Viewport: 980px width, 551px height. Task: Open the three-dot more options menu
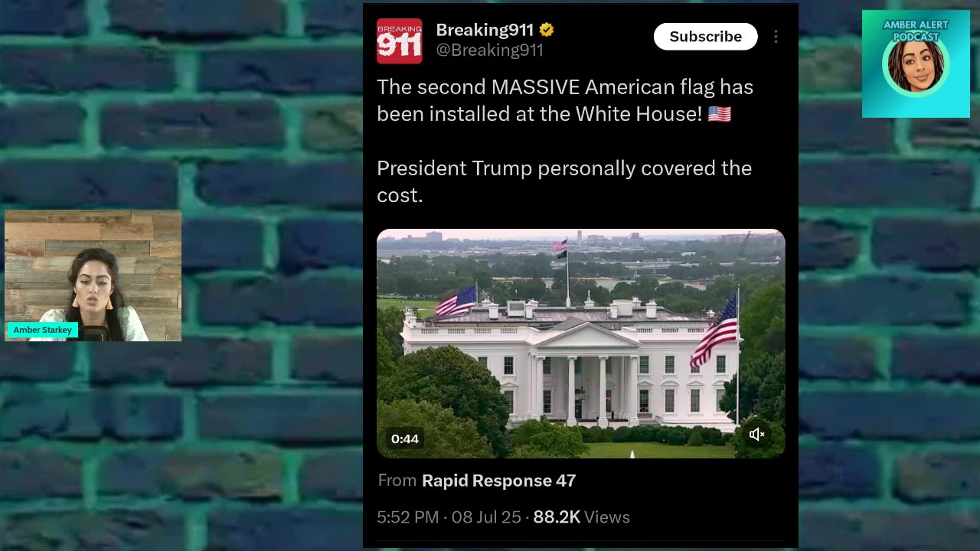tap(776, 37)
